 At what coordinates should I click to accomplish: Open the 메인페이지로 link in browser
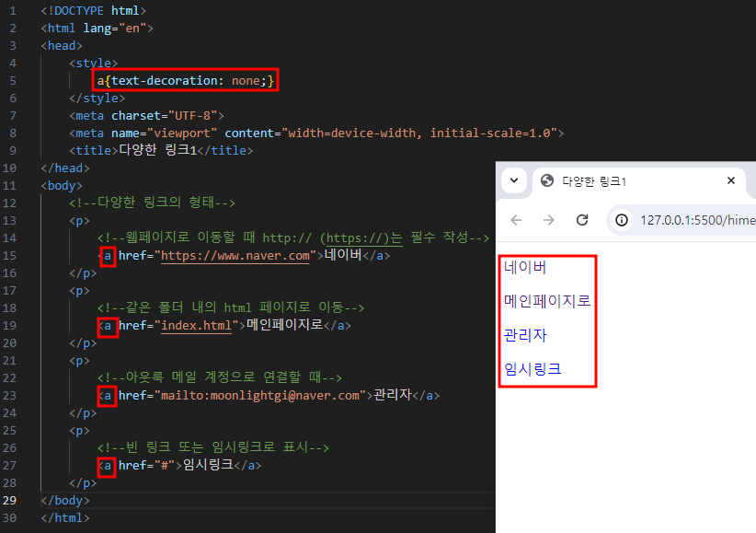click(x=547, y=301)
